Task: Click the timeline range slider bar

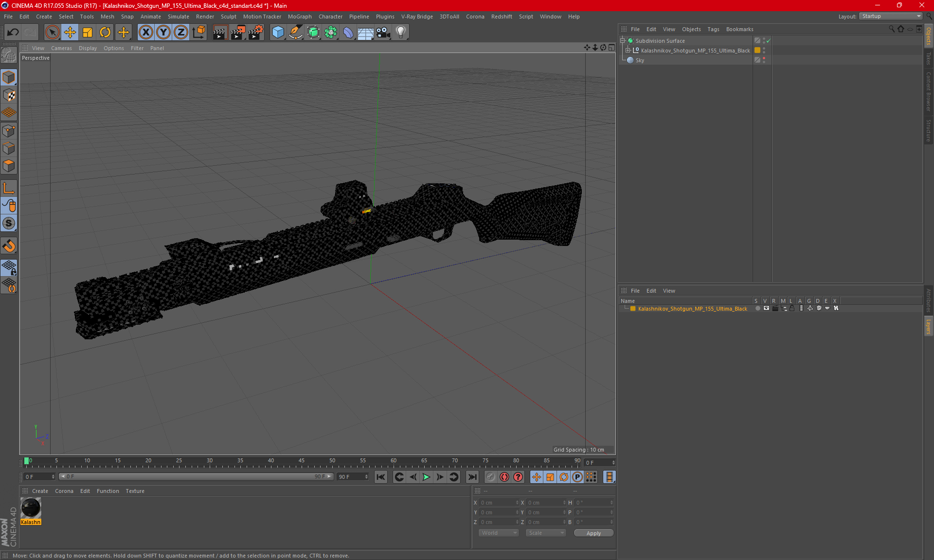Action: [196, 476]
